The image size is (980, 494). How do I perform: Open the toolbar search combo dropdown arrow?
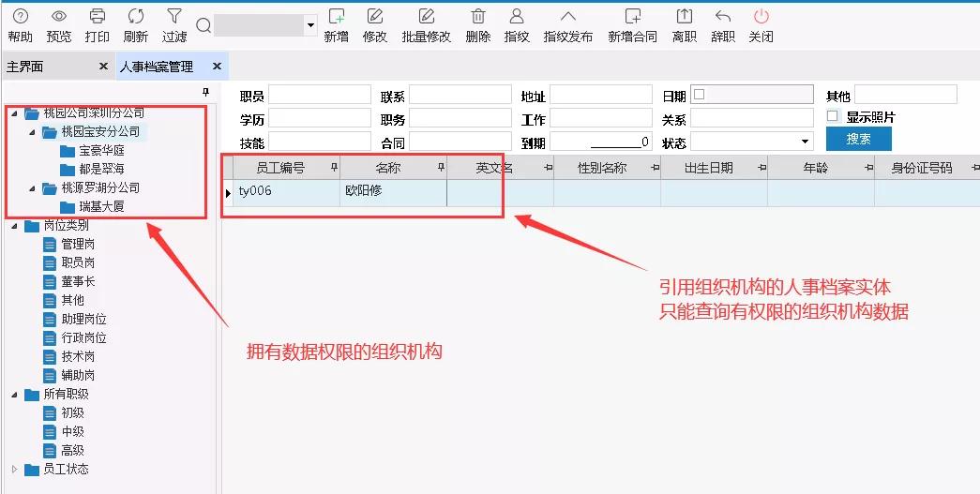[310, 25]
